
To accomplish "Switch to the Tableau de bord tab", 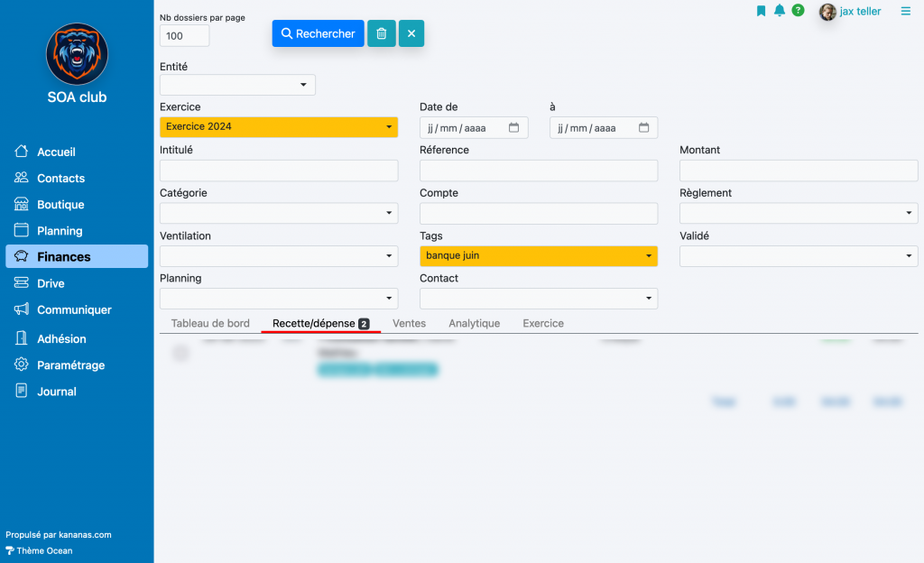I will coord(210,323).
